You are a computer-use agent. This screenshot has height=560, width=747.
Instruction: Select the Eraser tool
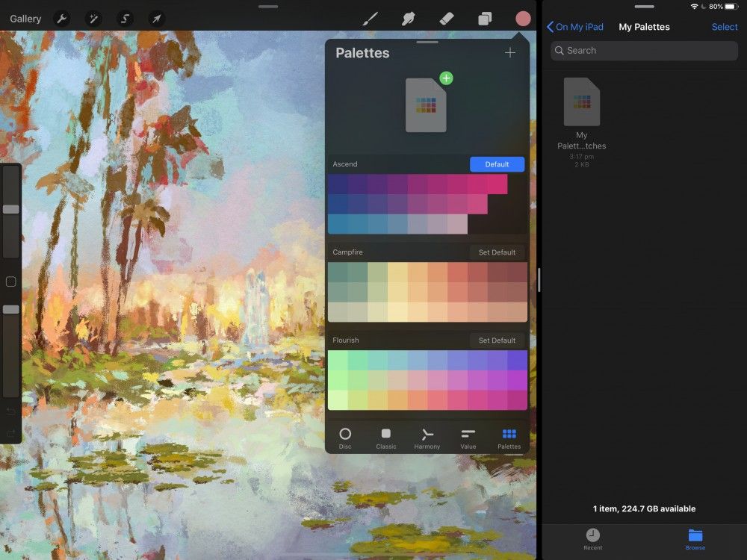tap(446, 18)
